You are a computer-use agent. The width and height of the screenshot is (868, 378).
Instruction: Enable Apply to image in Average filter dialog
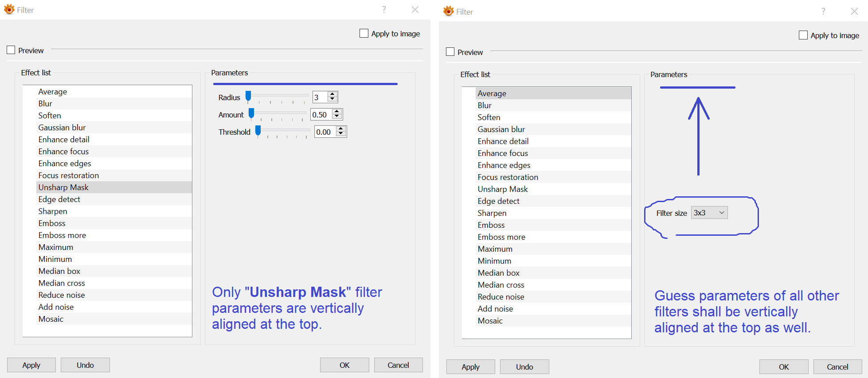tap(803, 35)
